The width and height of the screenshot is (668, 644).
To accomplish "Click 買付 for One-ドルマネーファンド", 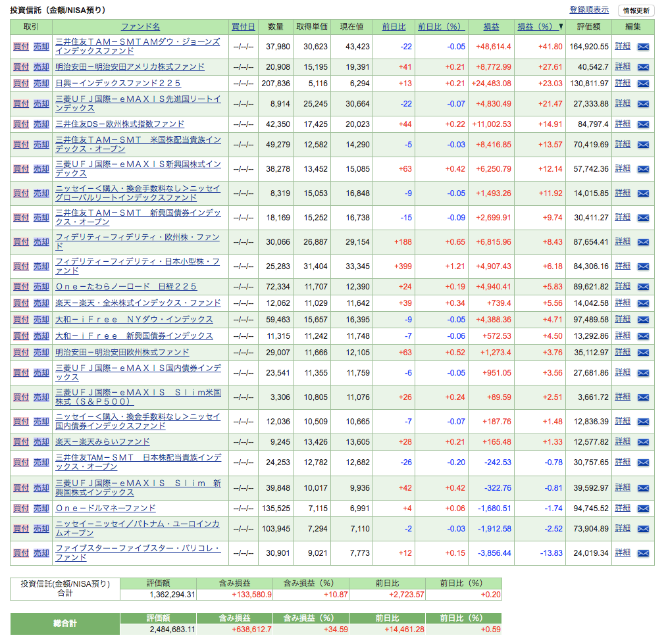I will click(21, 508).
